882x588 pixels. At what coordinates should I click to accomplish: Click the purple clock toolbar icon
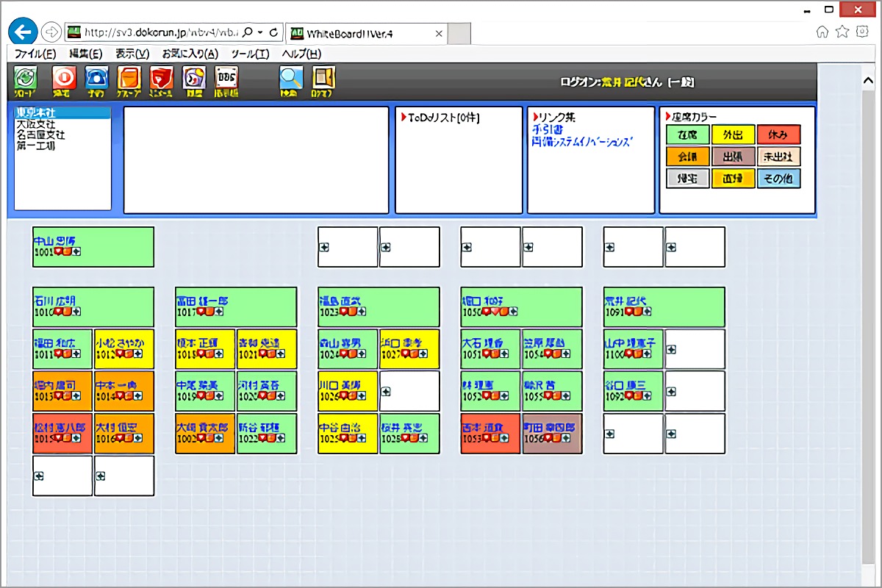[194, 79]
